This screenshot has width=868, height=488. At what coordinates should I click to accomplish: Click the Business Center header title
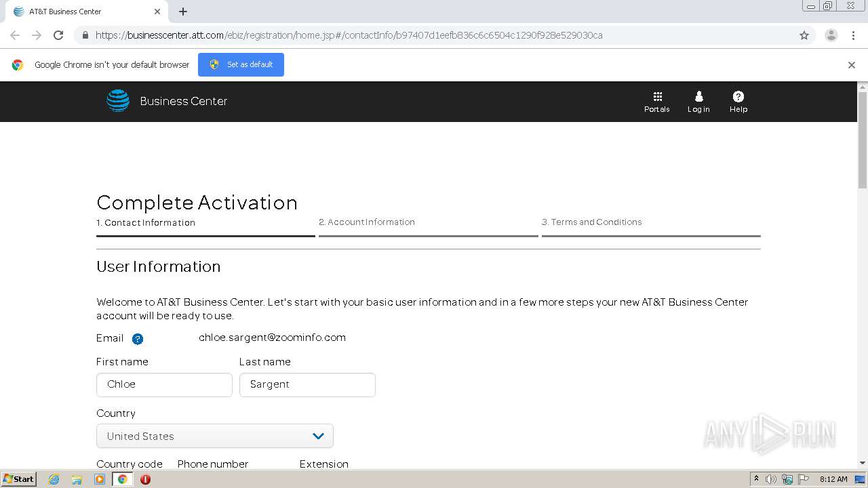pos(184,101)
